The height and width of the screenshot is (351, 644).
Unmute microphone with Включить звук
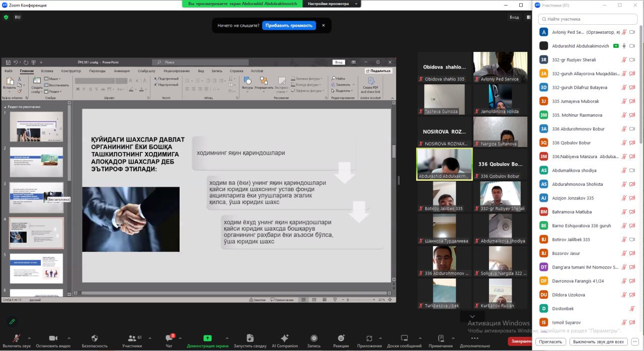coord(17,338)
